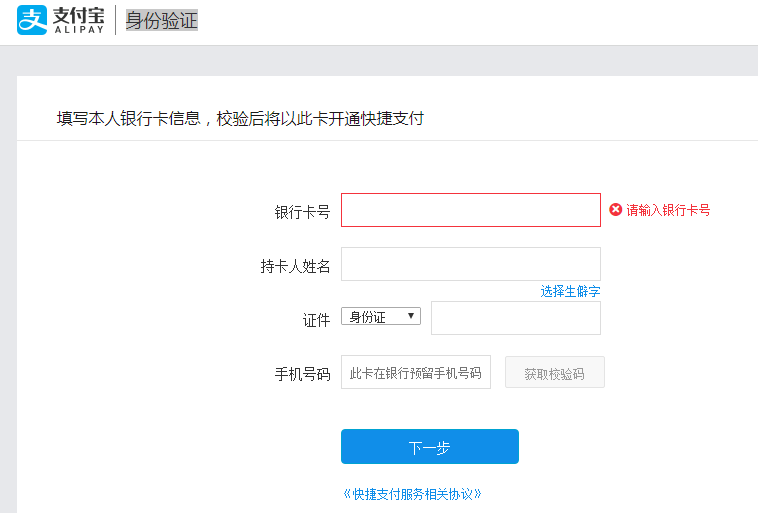Focus the ID number field next to 身份证

[x=515, y=318]
